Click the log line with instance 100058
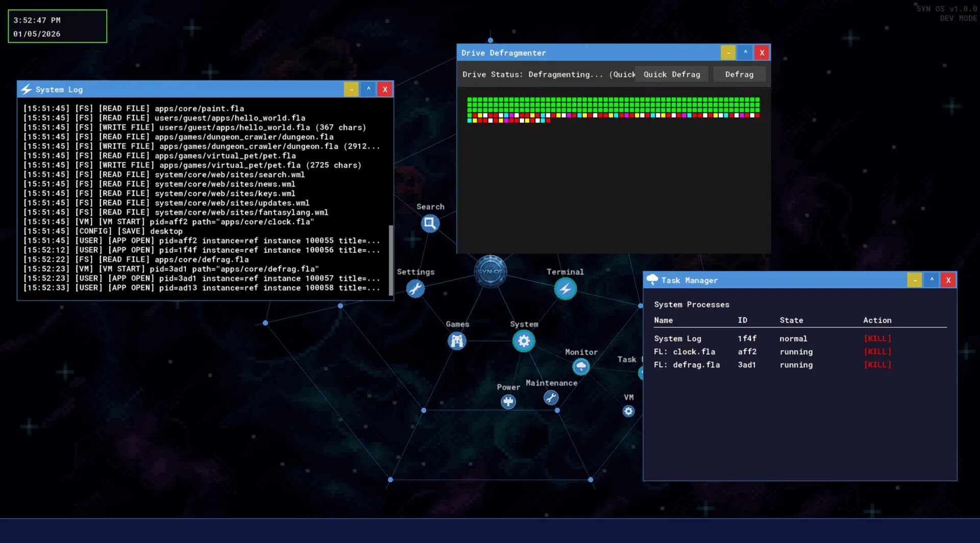980x543 pixels. pyautogui.click(x=202, y=288)
